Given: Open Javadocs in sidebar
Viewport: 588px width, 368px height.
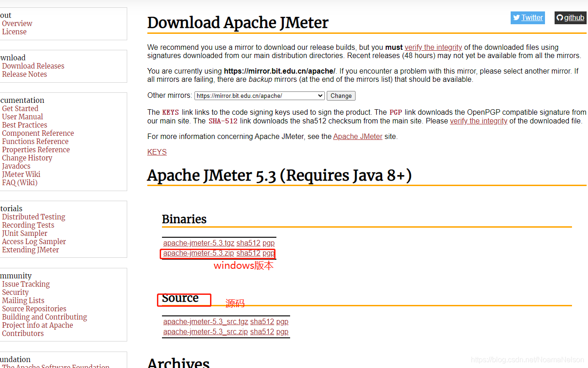Looking at the screenshot, I should [16, 166].
